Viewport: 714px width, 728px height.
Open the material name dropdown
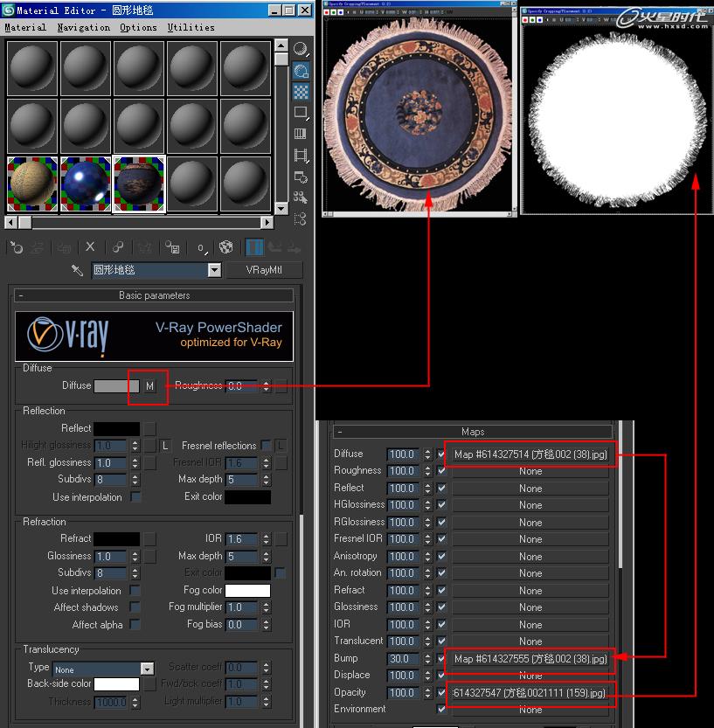pos(215,270)
